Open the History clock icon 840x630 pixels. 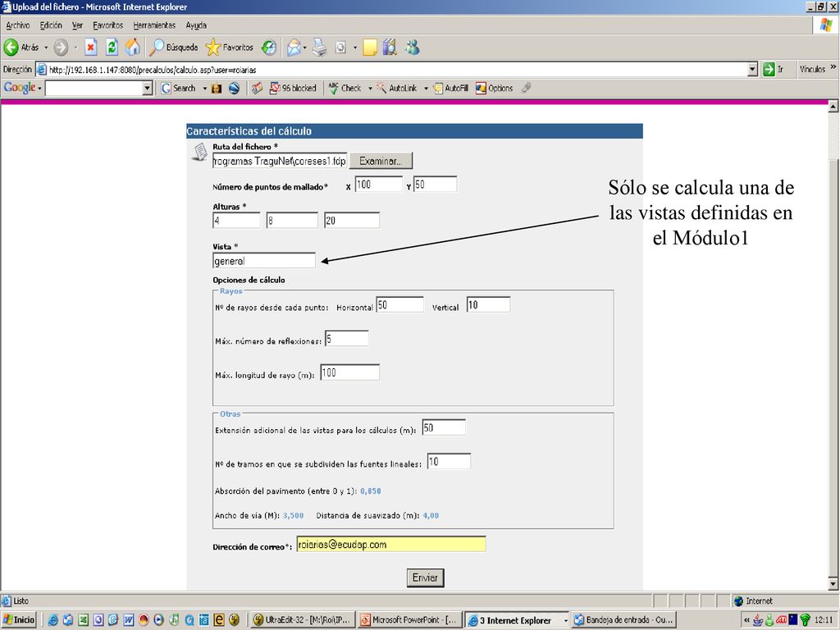[x=269, y=48]
